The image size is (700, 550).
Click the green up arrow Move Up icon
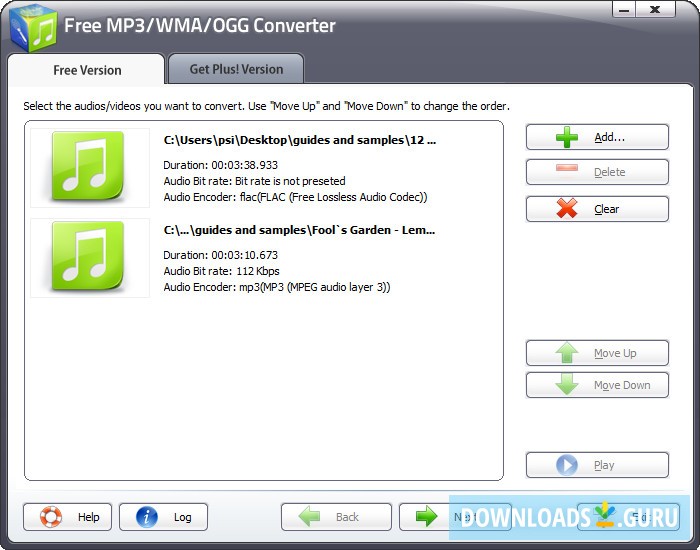click(x=567, y=353)
